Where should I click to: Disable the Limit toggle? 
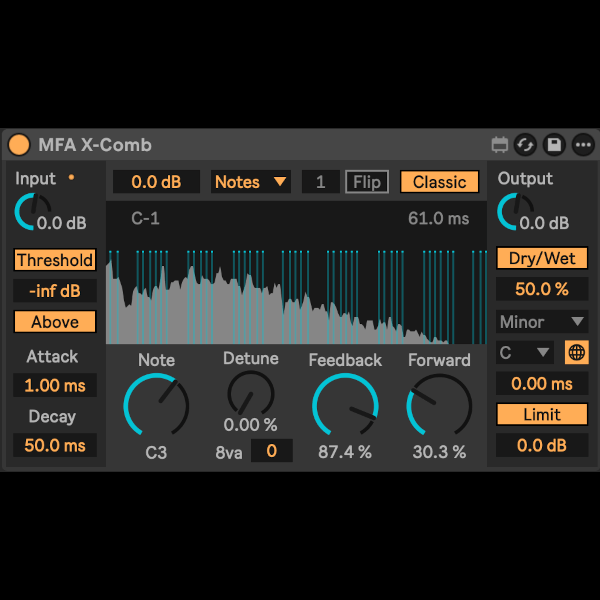pos(542,414)
